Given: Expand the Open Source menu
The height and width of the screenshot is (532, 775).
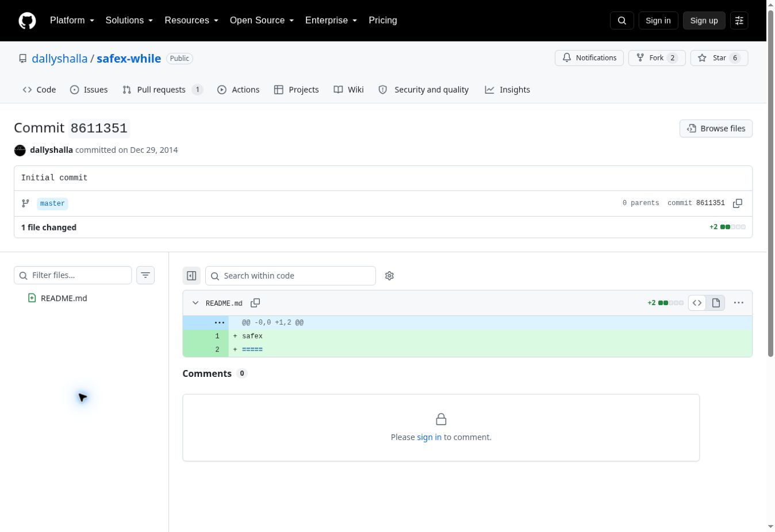Looking at the screenshot, I should click(x=262, y=20).
